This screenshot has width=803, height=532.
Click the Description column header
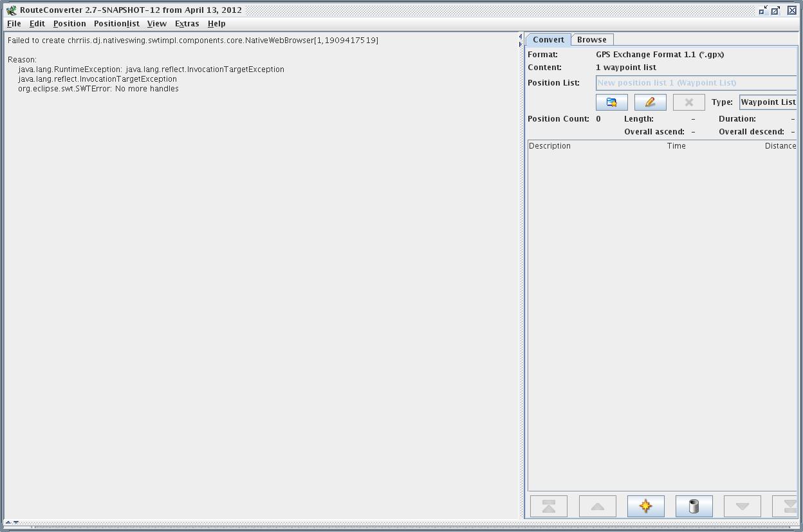point(549,146)
